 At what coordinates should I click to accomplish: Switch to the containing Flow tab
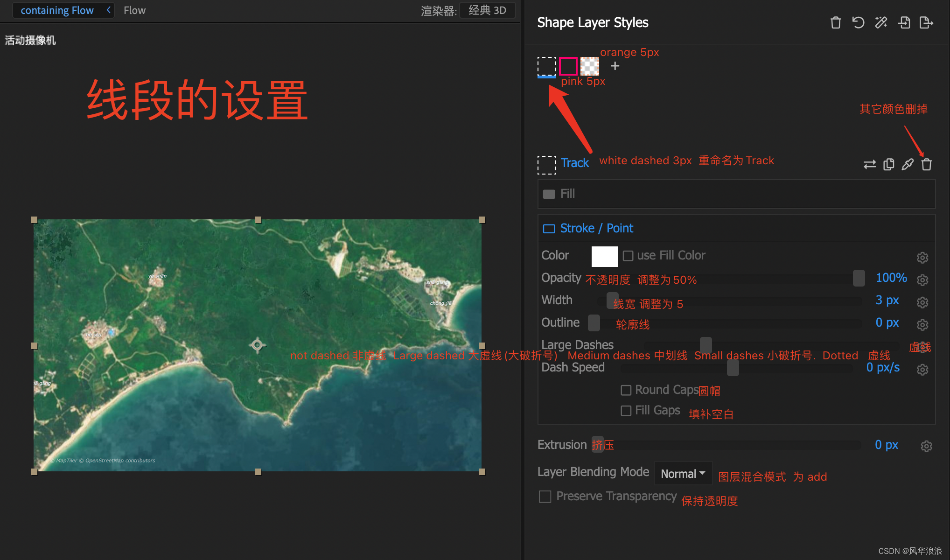pos(57,10)
